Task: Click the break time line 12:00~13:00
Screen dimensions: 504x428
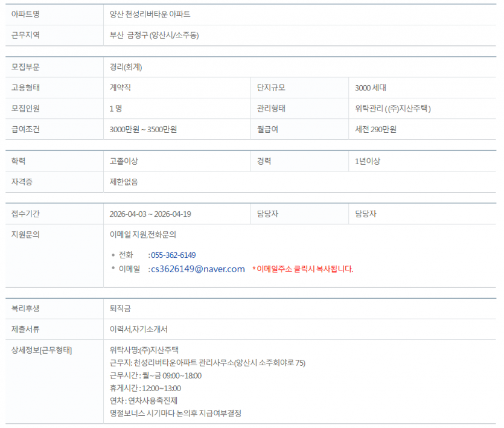Action: pos(145,388)
